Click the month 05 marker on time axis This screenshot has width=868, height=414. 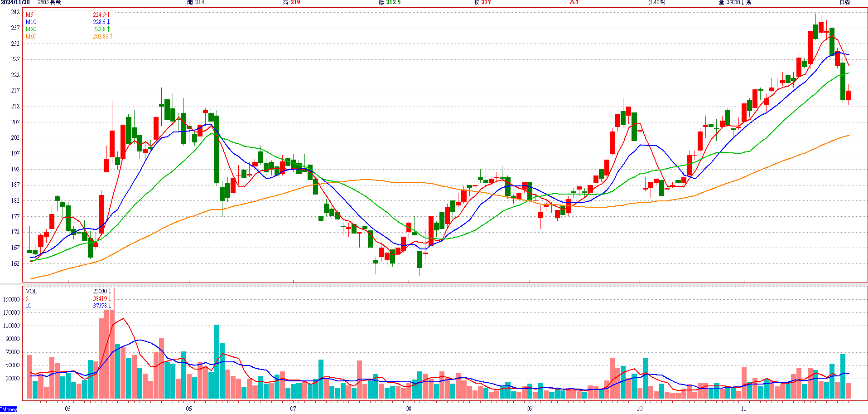coord(68,409)
